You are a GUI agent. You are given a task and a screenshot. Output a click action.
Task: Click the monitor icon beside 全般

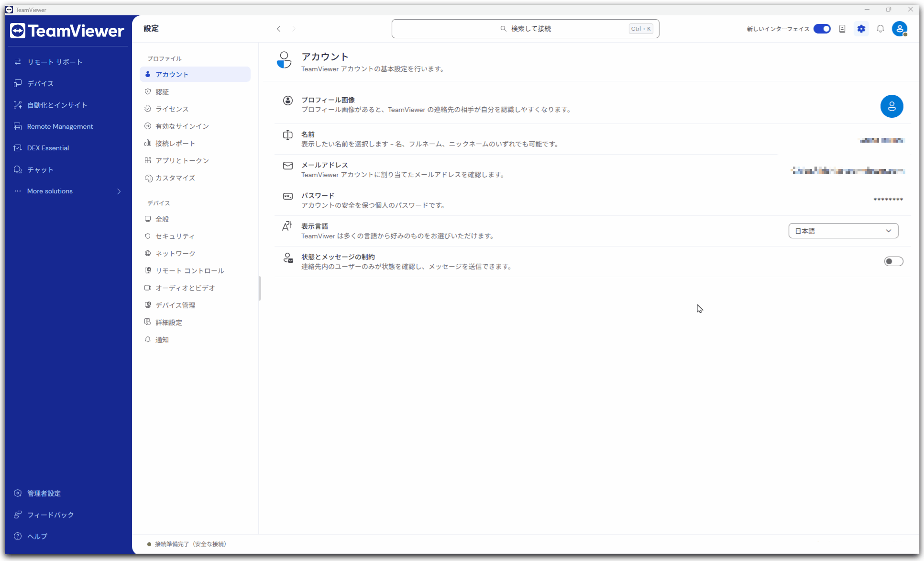click(148, 219)
